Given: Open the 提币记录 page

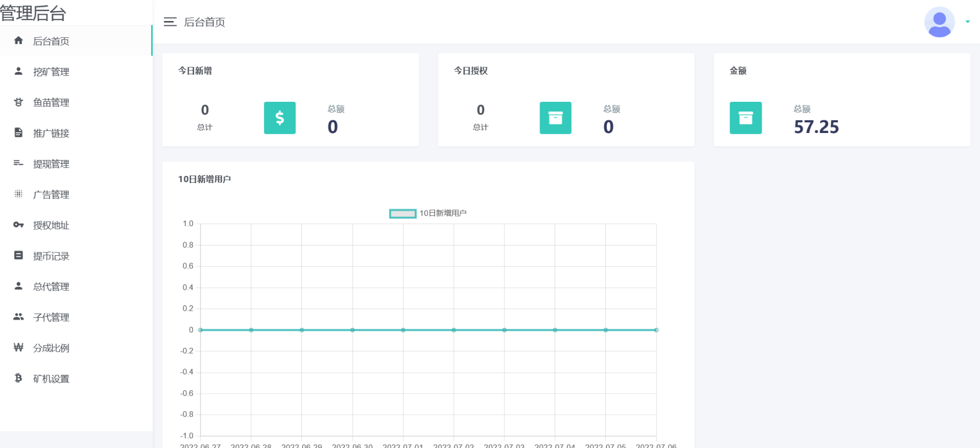Looking at the screenshot, I should tap(51, 256).
